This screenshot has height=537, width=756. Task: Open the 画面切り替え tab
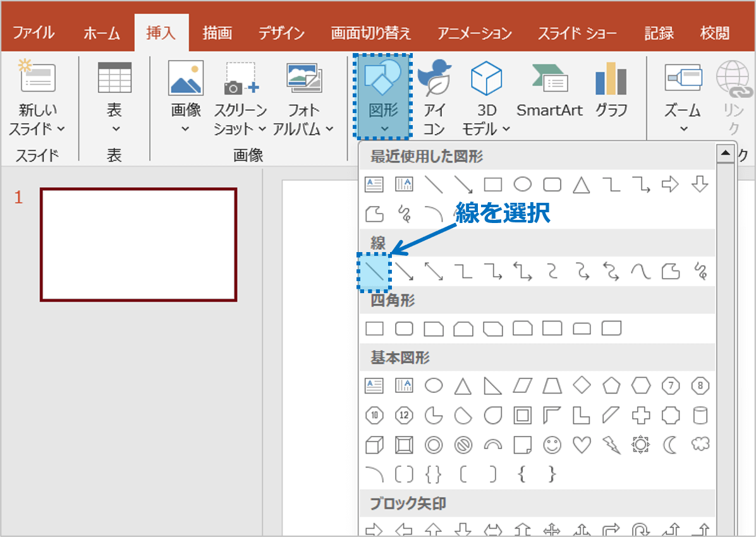pyautogui.click(x=371, y=33)
